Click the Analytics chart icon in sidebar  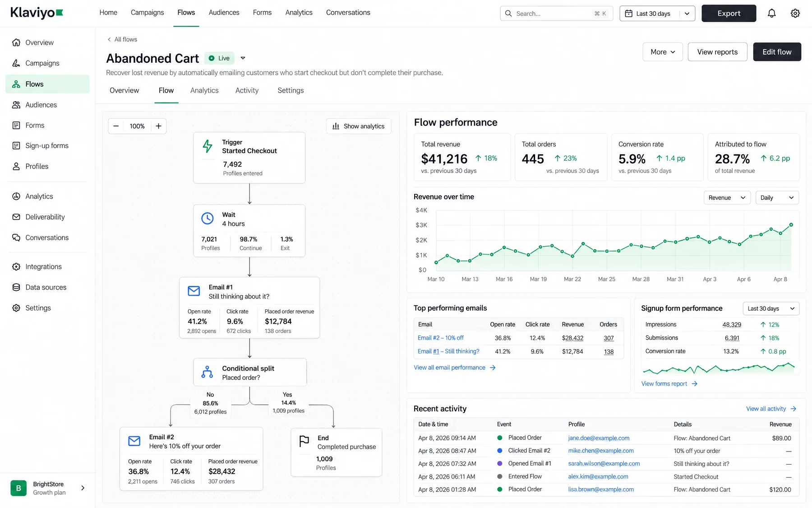coord(16,196)
